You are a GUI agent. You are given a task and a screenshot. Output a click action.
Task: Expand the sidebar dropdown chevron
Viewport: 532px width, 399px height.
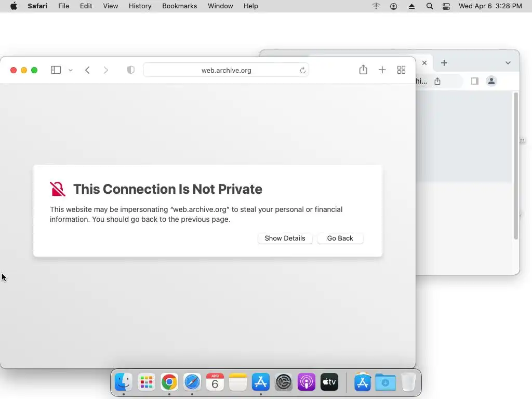71,70
